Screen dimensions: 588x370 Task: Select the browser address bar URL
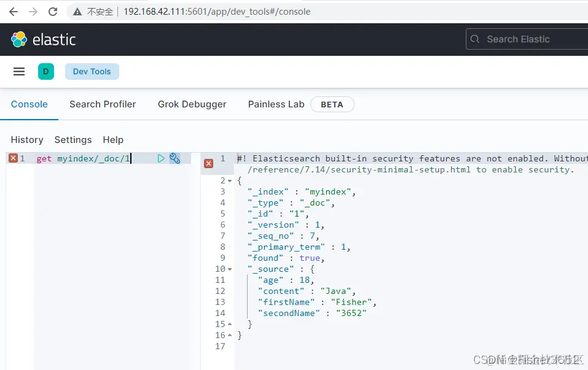click(217, 12)
